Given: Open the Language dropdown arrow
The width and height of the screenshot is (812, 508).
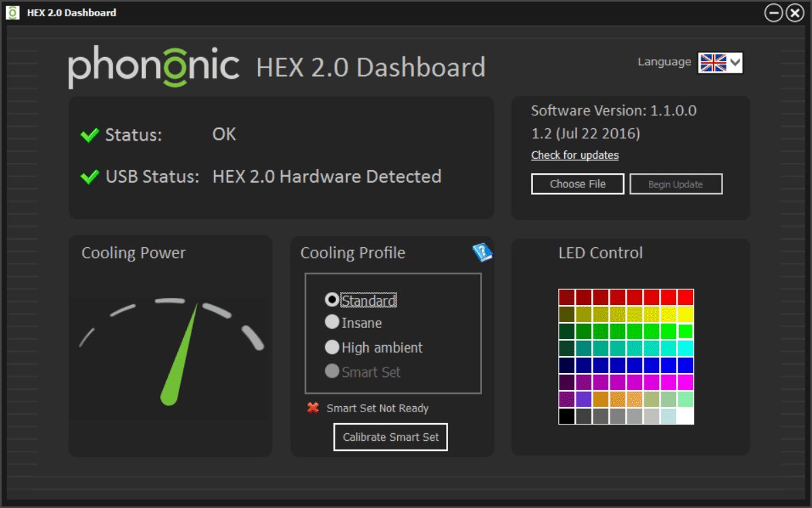Looking at the screenshot, I should click(735, 62).
